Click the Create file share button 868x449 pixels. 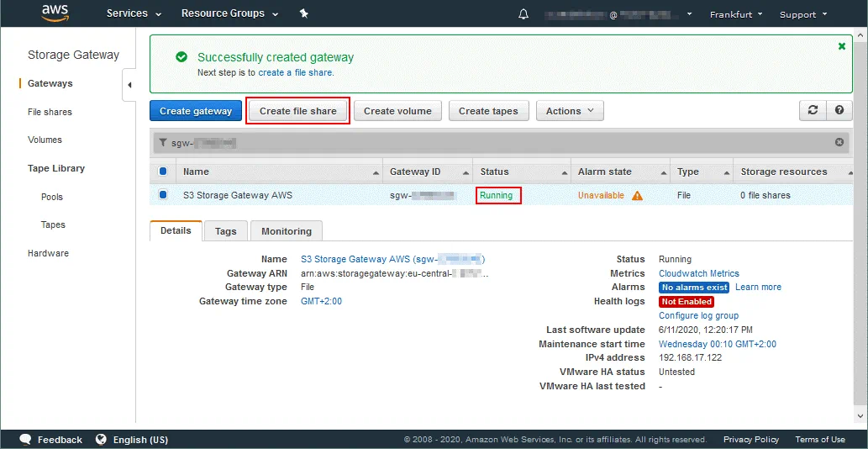297,111
